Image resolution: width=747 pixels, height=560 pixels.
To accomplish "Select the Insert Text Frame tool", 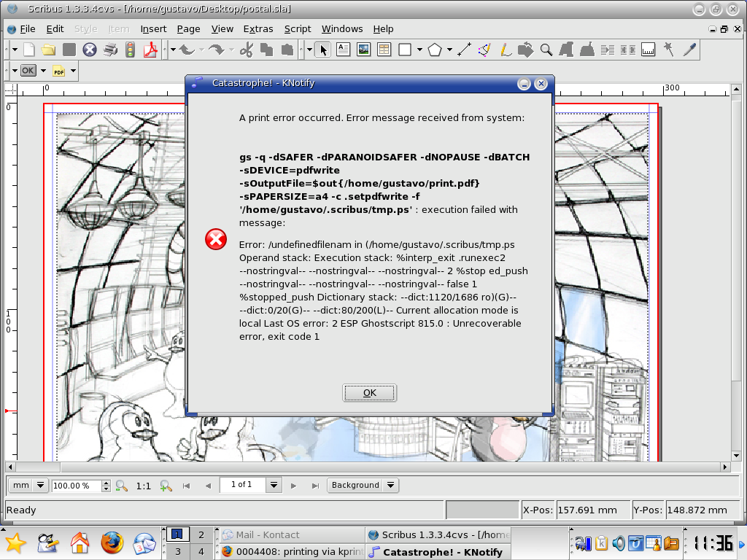I will coord(343,50).
